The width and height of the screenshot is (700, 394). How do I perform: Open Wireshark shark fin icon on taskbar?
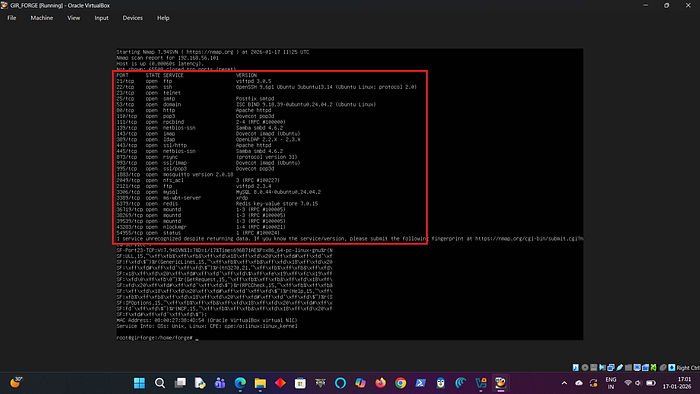pyautogui.click(x=461, y=383)
